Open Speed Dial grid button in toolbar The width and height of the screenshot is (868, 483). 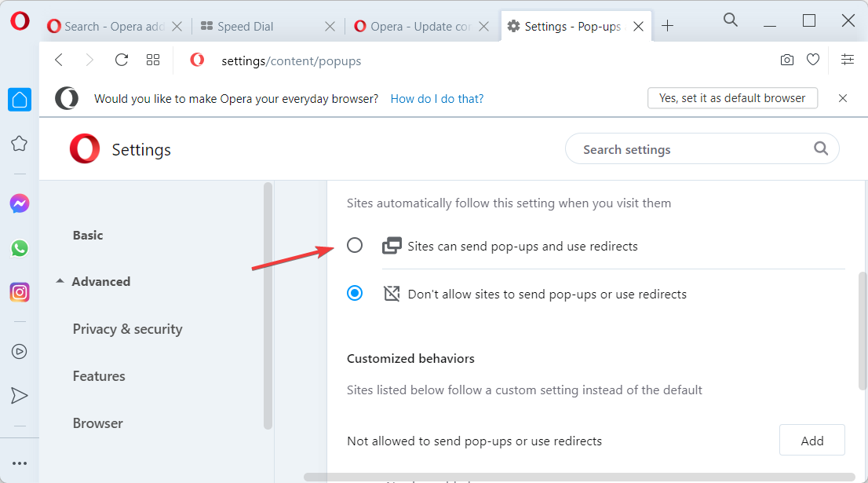click(153, 60)
